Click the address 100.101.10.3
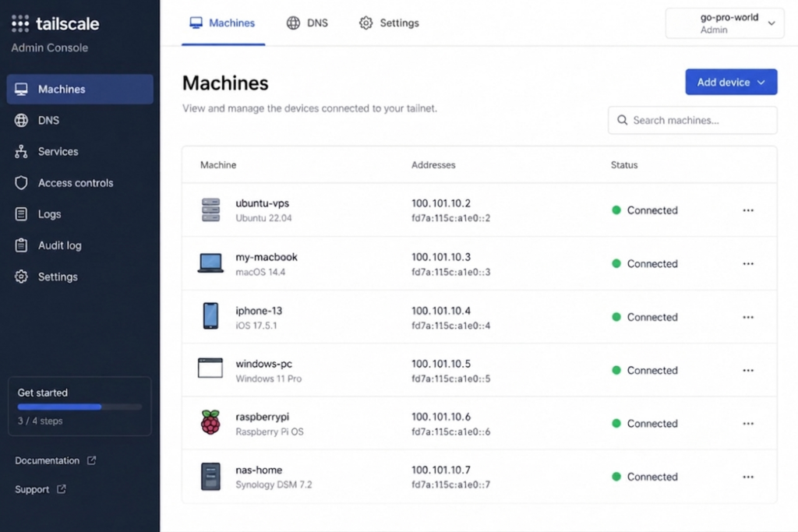Viewport: 798px width, 532px height. tap(441, 257)
